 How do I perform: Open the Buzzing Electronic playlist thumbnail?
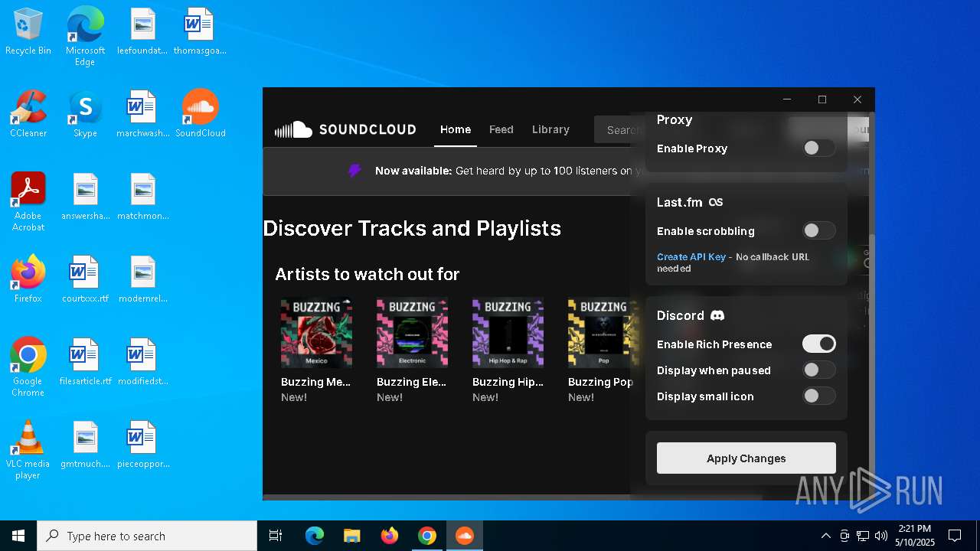point(413,333)
